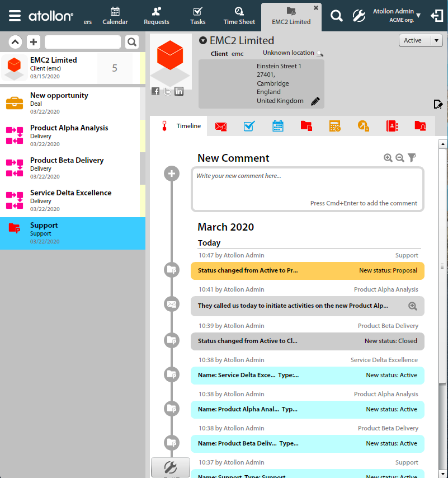The height and width of the screenshot is (478, 448).
Task: Zoom in the timeline view
Action: tap(388, 158)
